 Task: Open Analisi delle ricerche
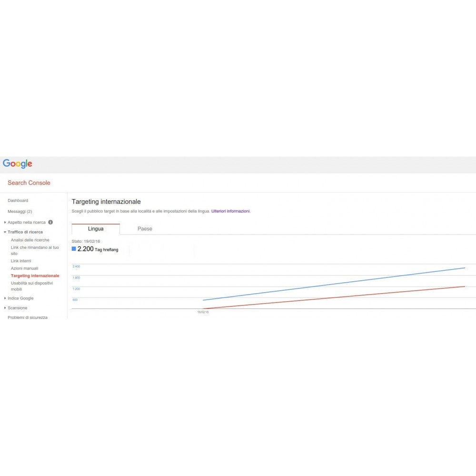pyautogui.click(x=30, y=240)
